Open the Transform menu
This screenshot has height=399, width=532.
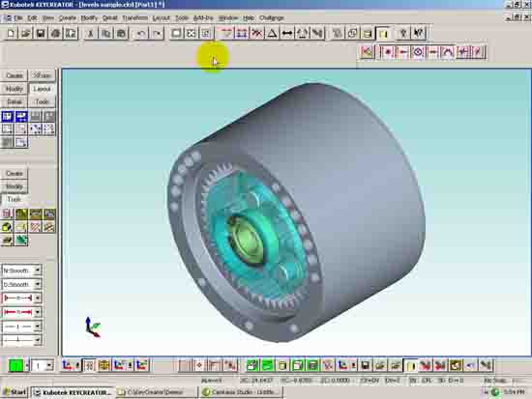[x=134, y=18]
